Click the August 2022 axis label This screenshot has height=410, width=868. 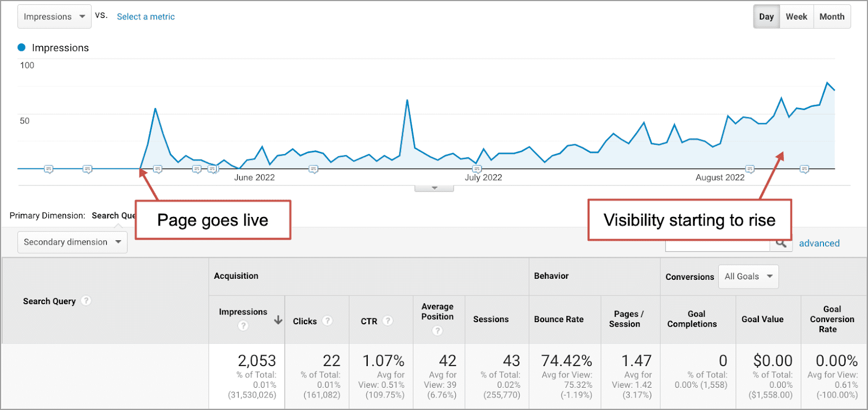720,177
